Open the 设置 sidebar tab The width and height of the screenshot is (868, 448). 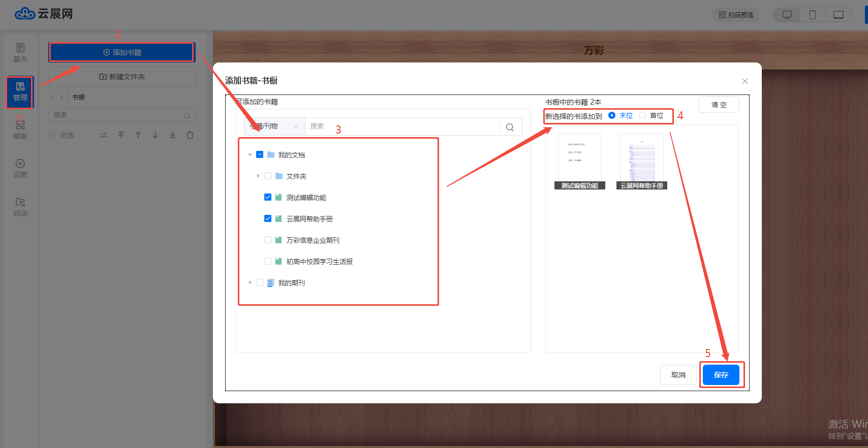pos(20,168)
